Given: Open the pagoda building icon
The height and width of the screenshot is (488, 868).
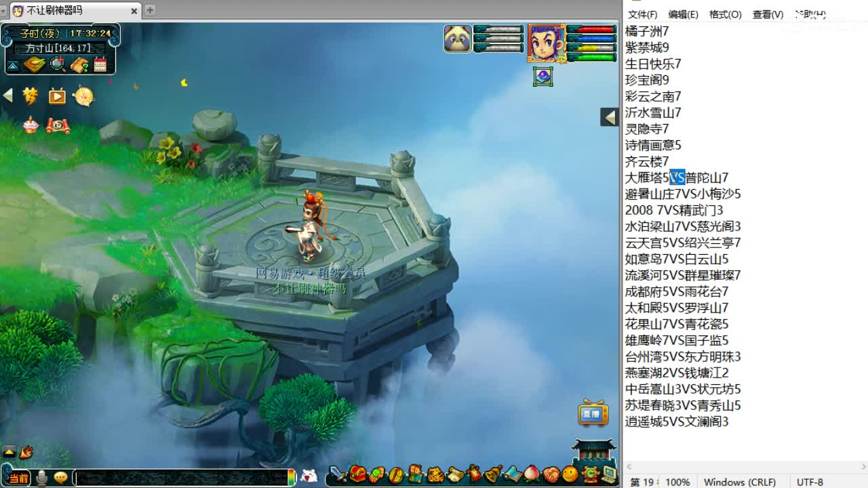Looking at the screenshot, I should (x=593, y=451).
